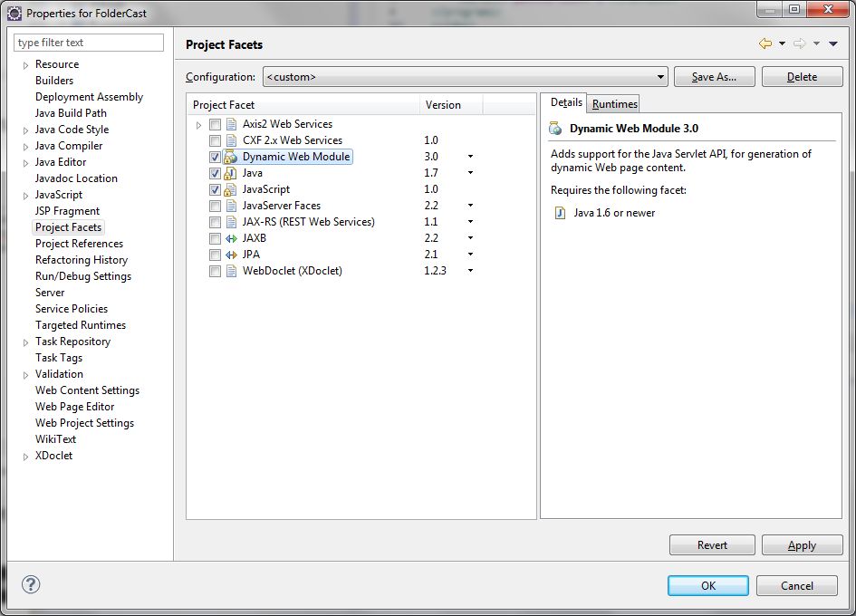Viewport: 856px width, 616px height.
Task: Enable the JPA checkbox
Action: [x=215, y=255]
